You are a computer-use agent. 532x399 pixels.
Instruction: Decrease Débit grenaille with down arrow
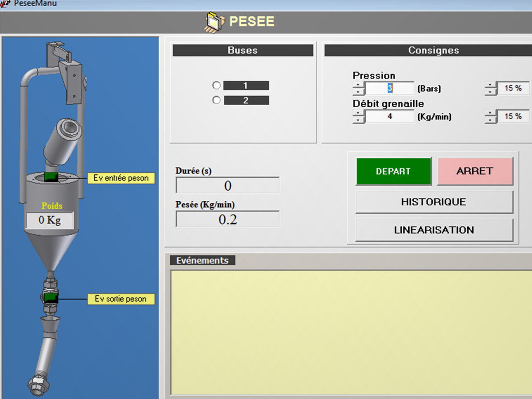pos(358,120)
